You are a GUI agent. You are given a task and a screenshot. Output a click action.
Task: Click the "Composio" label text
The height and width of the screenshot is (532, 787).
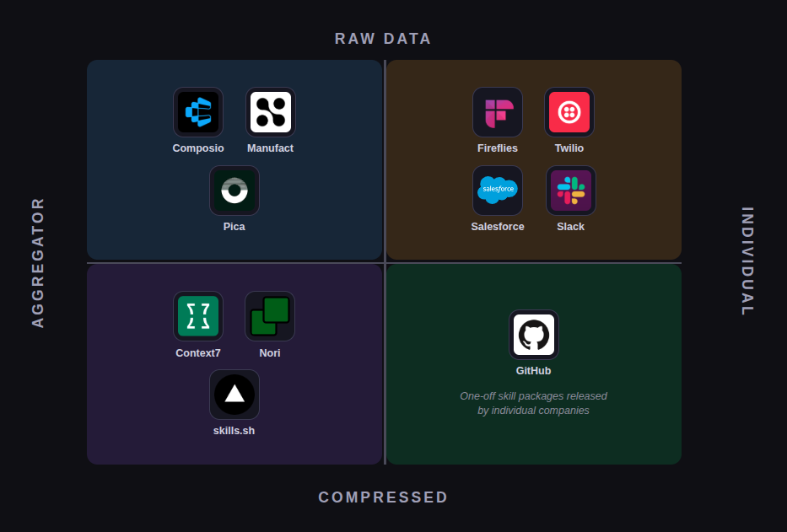point(198,148)
